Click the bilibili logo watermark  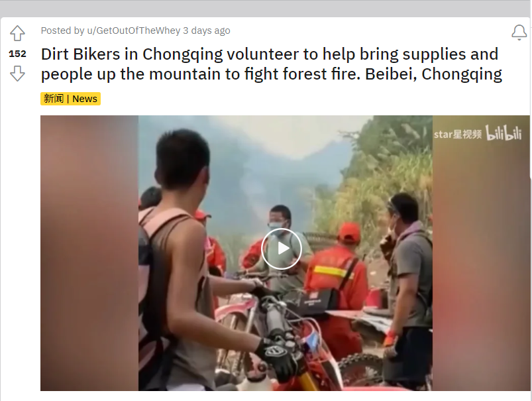click(x=504, y=133)
